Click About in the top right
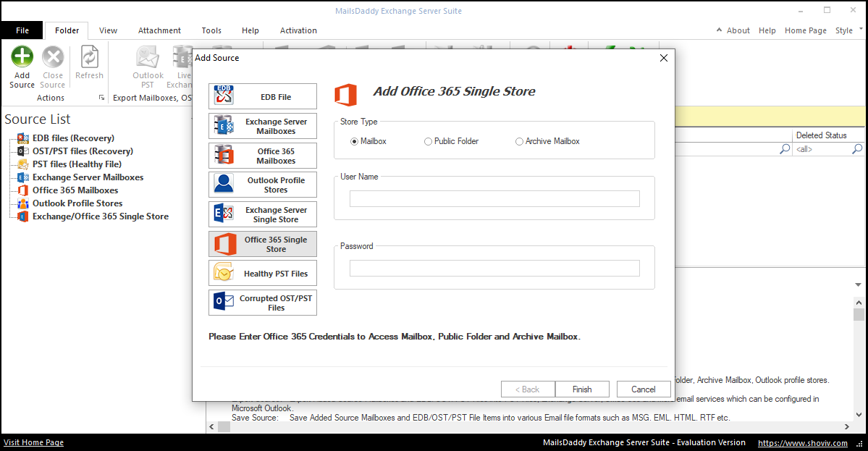The width and height of the screenshot is (868, 451). click(738, 30)
